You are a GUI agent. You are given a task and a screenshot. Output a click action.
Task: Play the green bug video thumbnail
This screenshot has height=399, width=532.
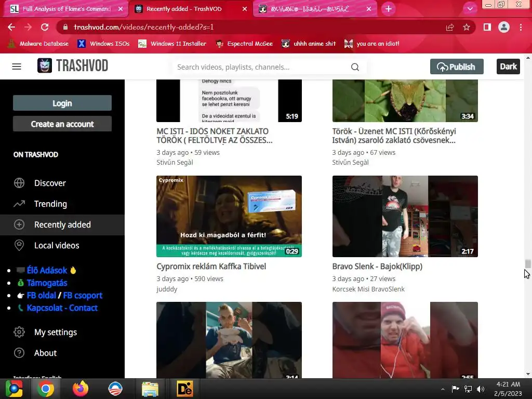point(405,101)
